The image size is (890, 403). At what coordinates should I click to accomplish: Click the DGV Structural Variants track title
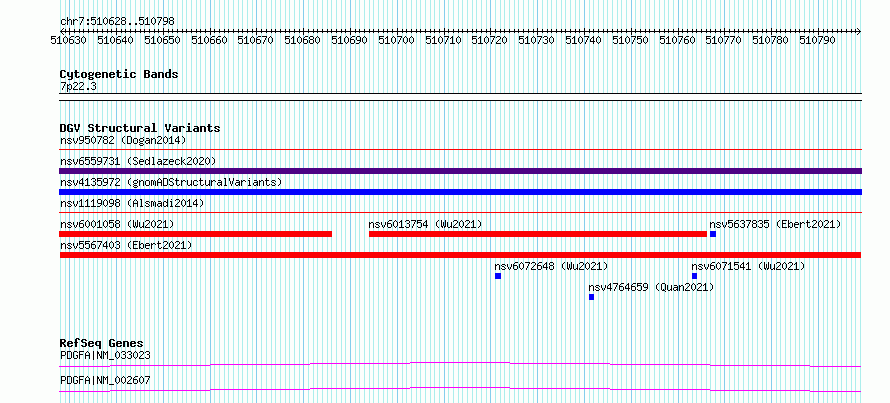[140, 128]
